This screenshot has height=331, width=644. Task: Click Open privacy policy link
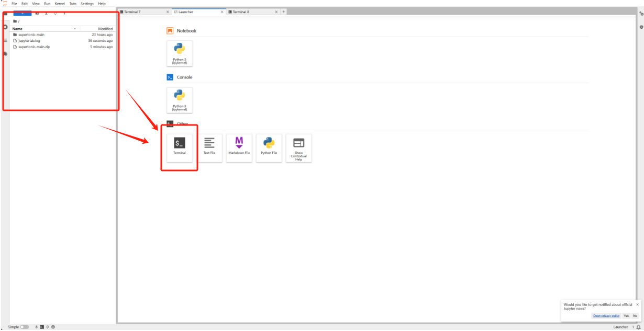pyautogui.click(x=606, y=315)
